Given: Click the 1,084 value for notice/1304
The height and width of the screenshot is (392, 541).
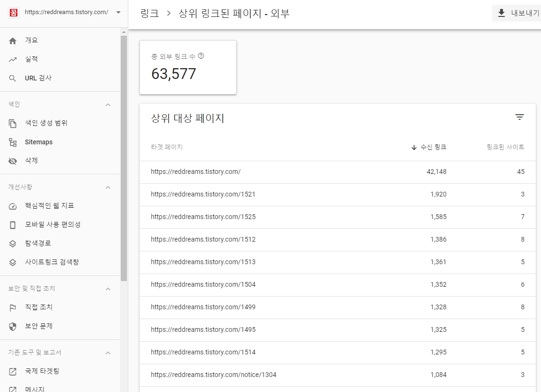Looking at the screenshot, I should (x=439, y=375).
